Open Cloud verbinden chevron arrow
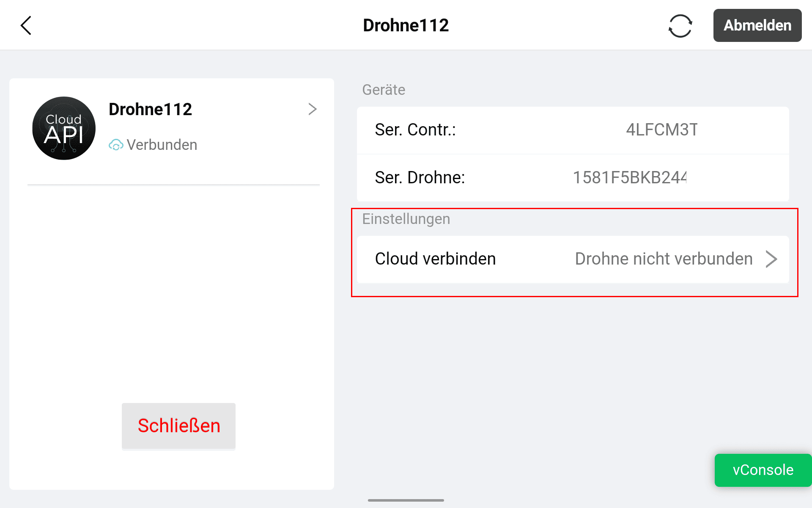The height and width of the screenshot is (508, 812). 771,259
